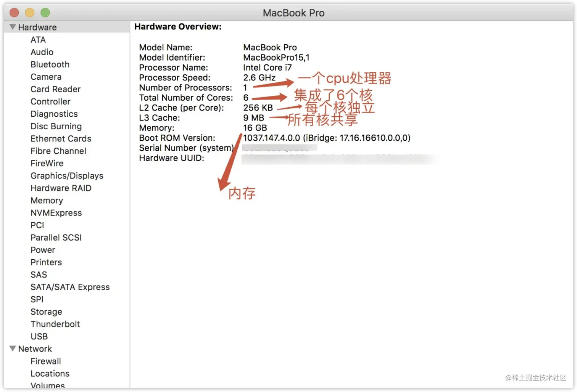The image size is (577, 392).
Task: Click the Number of Processors label
Action: tap(185, 88)
